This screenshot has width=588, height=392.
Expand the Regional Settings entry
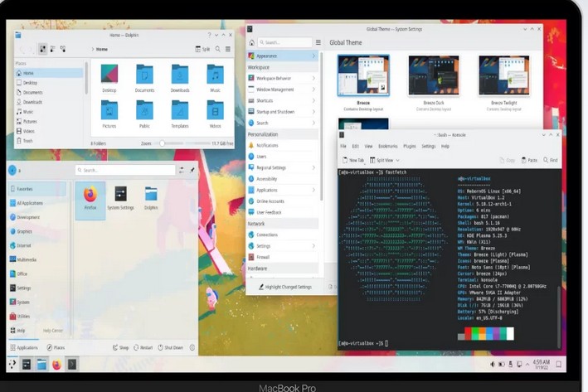tap(282, 167)
